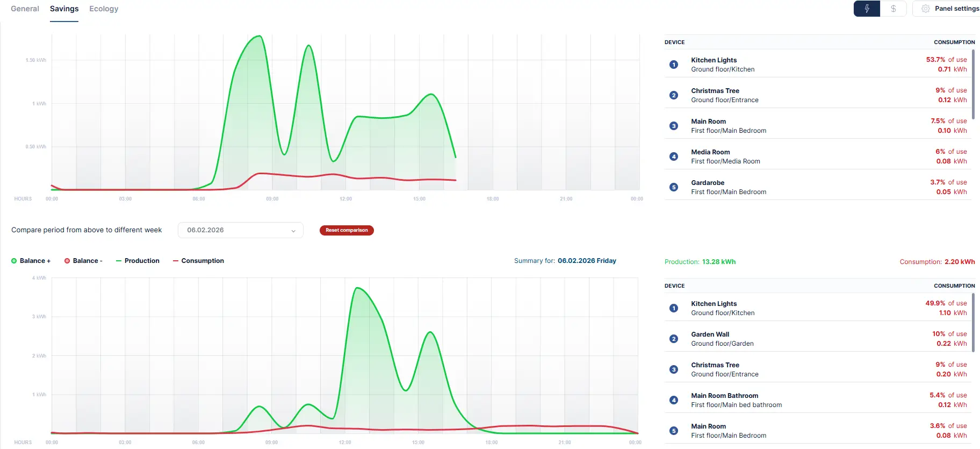Click rank 4 badge for Main Room Bathroom
The height and width of the screenshot is (449, 980).
click(674, 400)
